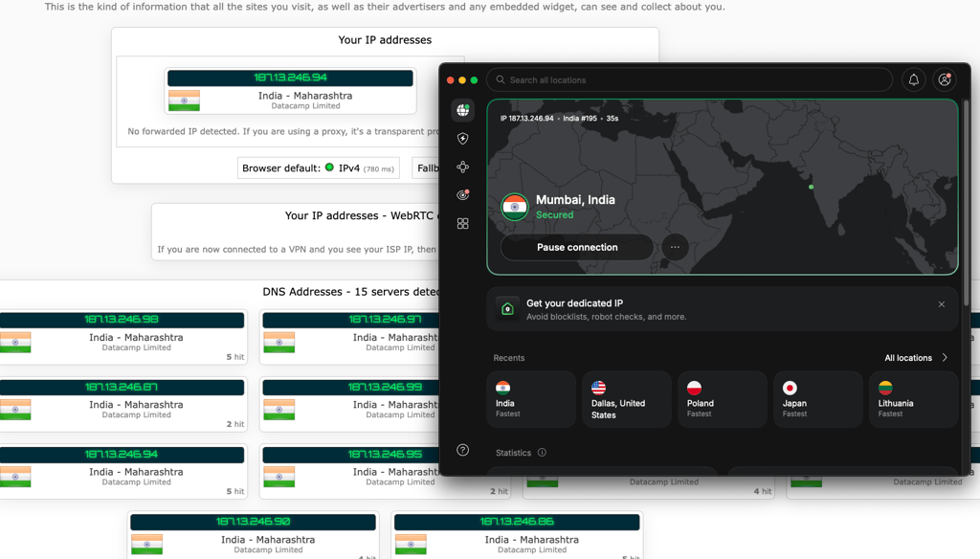Click the green IPv4 status dot
Screen dimensions: 980x559
[x=329, y=168]
